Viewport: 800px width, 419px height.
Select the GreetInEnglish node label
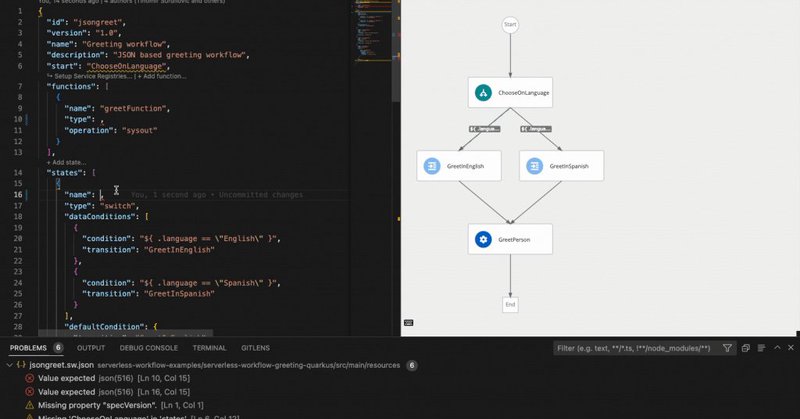point(465,166)
